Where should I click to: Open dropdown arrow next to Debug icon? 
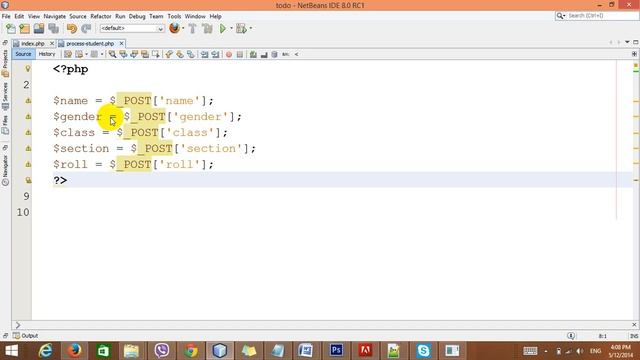pos(250,28)
